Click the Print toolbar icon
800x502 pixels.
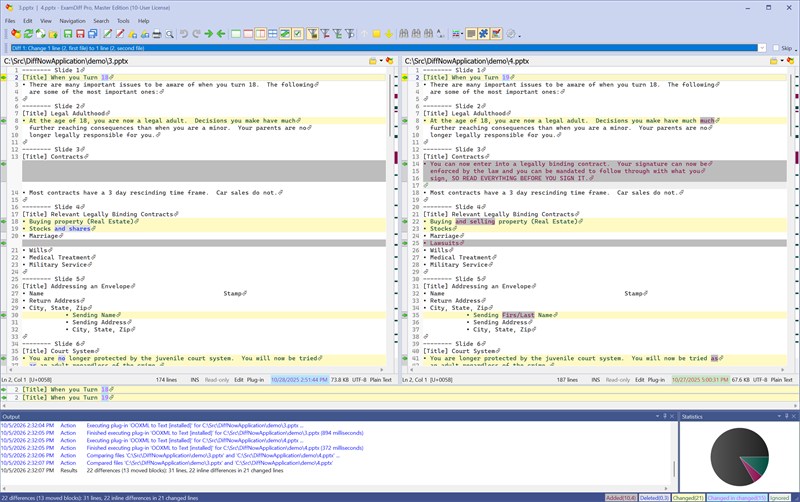tap(157, 34)
